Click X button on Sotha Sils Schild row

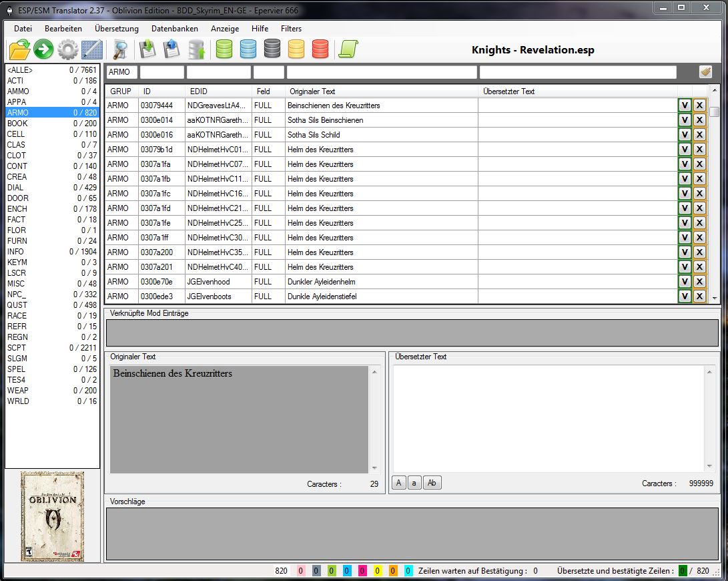pos(699,135)
